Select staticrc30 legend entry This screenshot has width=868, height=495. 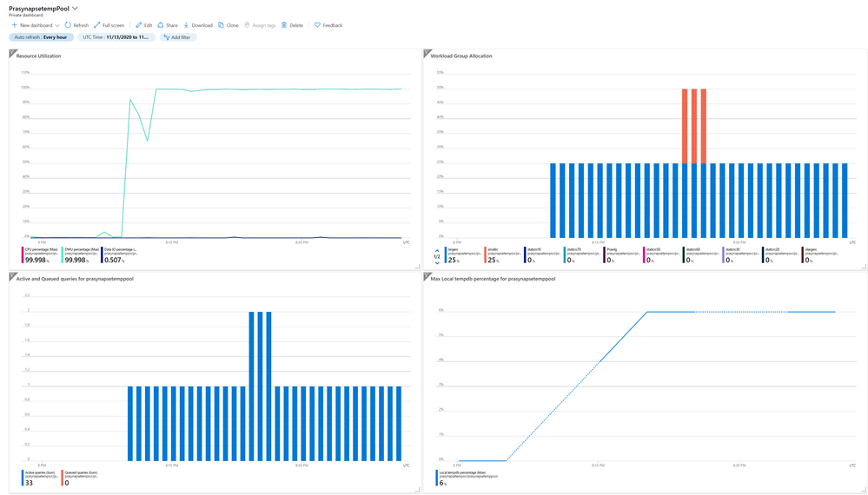tap(742, 255)
